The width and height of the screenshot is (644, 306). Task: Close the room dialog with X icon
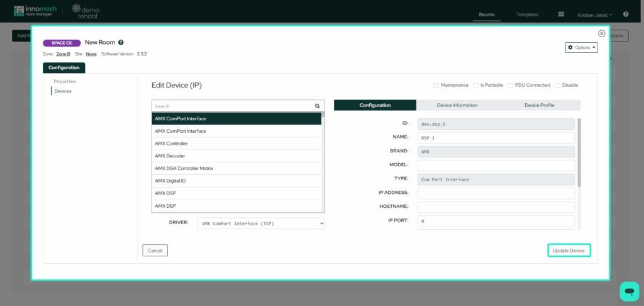click(601, 34)
